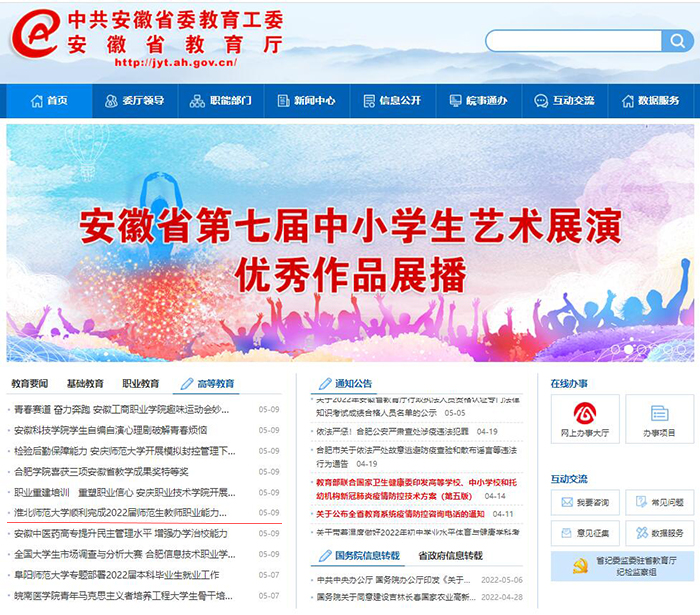
Task: Open the 皖事通办 nav item
Action: [x=478, y=101]
